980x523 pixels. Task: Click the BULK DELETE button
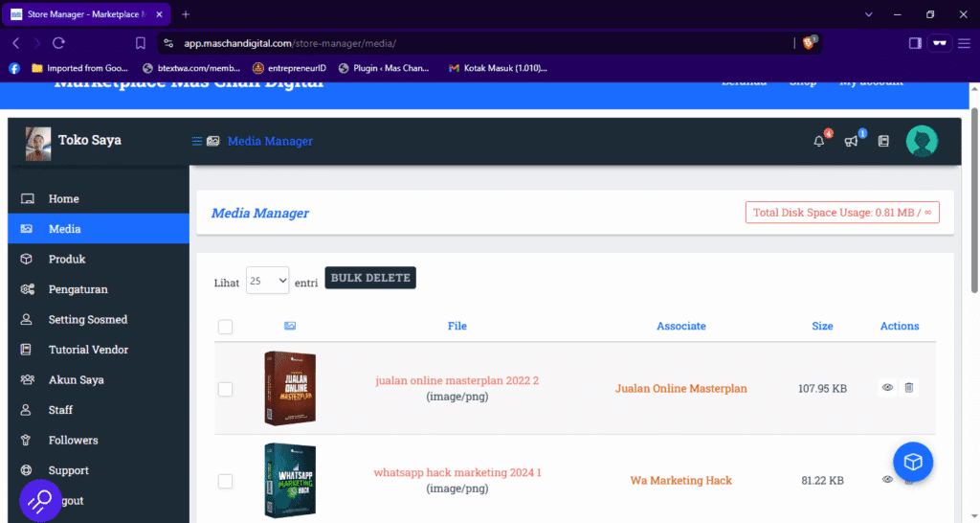[x=370, y=278]
